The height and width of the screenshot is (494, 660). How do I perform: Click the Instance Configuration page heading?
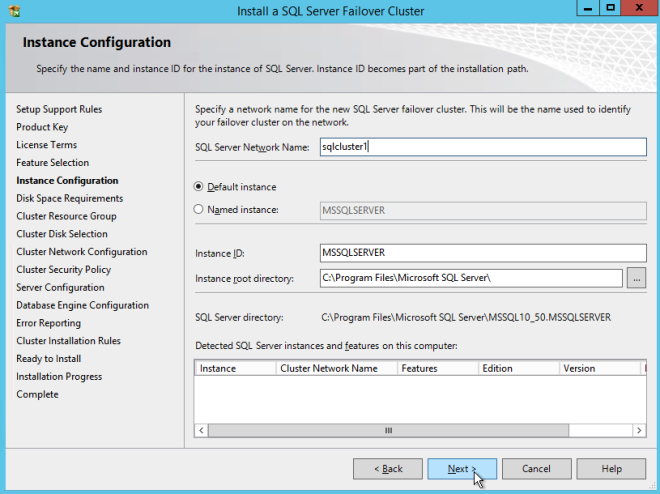point(97,42)
